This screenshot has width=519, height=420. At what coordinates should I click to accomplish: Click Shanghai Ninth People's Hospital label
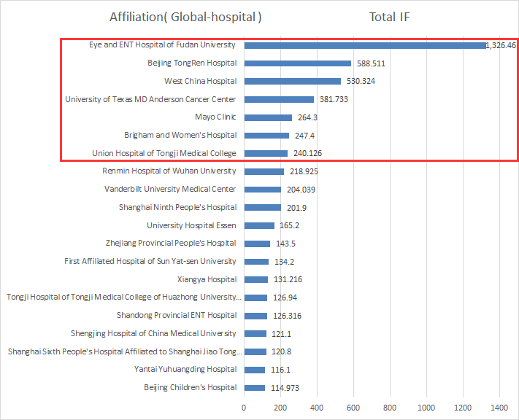click(x=177, y=207)
